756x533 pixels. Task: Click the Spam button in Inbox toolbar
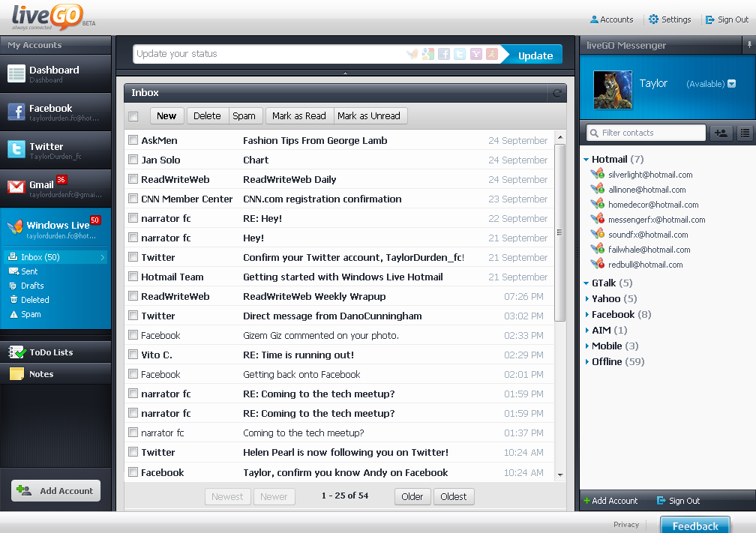point(244,116)
